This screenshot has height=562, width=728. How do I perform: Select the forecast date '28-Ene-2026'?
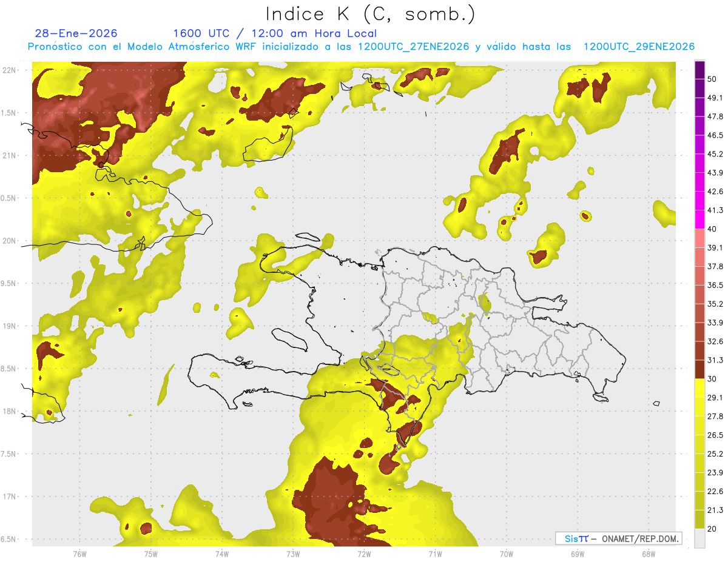(x=76, y=33)
